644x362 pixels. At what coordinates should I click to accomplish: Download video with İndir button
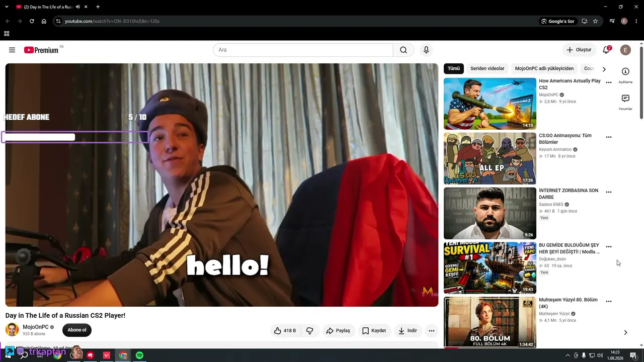click(x=408, y=331)
